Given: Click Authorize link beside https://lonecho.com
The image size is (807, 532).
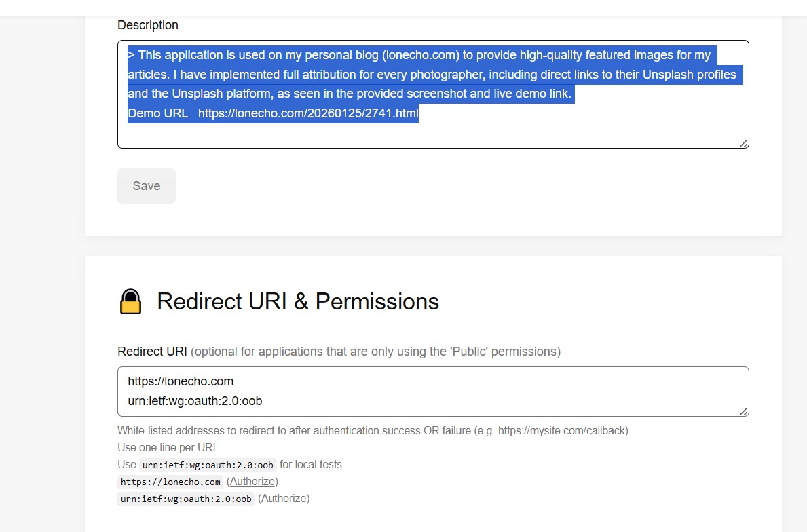Looking at the screenshot, I should (252, 482).
